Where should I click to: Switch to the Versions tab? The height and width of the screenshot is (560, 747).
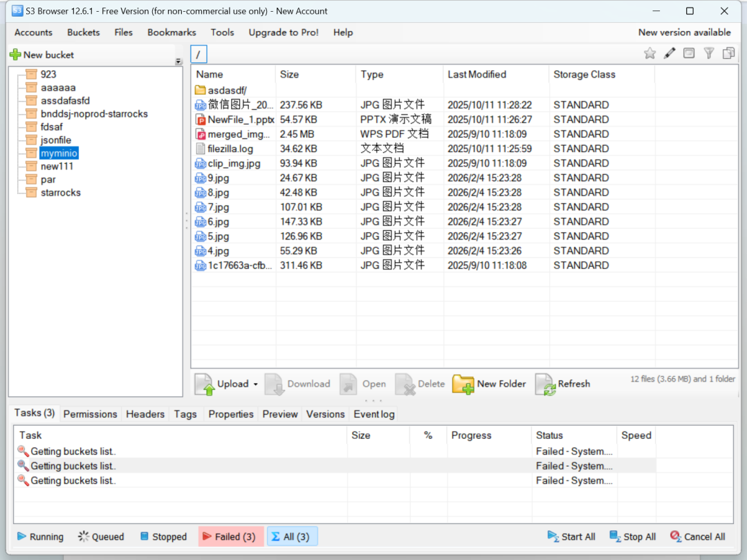325,414
